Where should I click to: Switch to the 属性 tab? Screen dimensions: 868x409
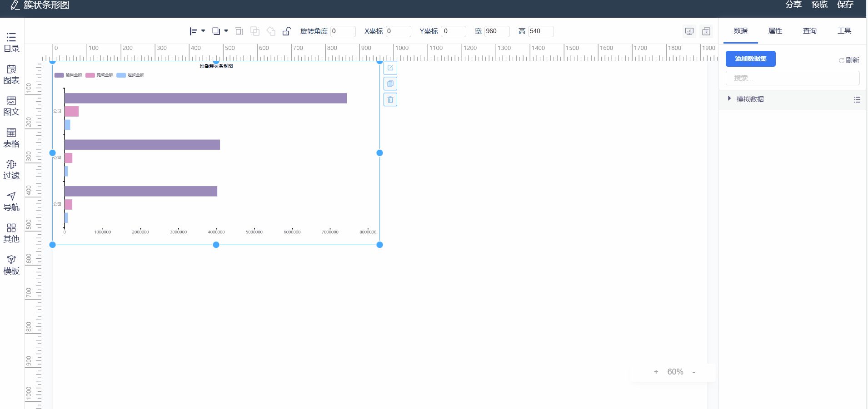coord(775,31)
